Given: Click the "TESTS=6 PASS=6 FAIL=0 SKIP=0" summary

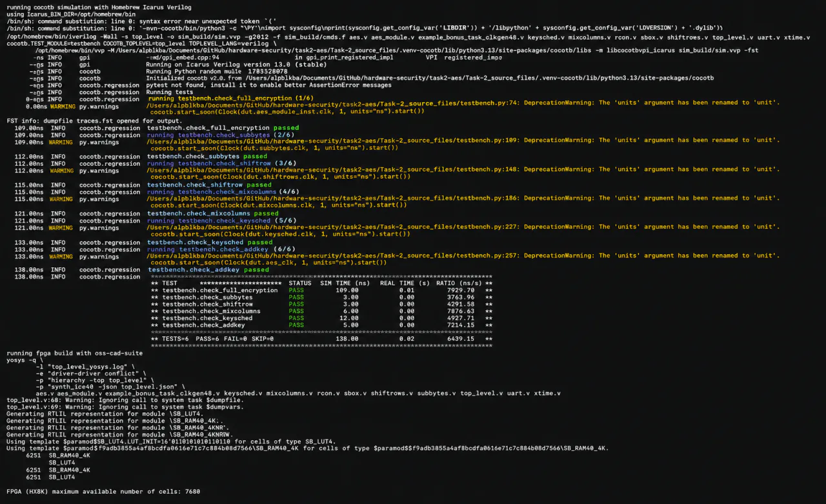Looking at the screenshot, I should coord(218,339).
